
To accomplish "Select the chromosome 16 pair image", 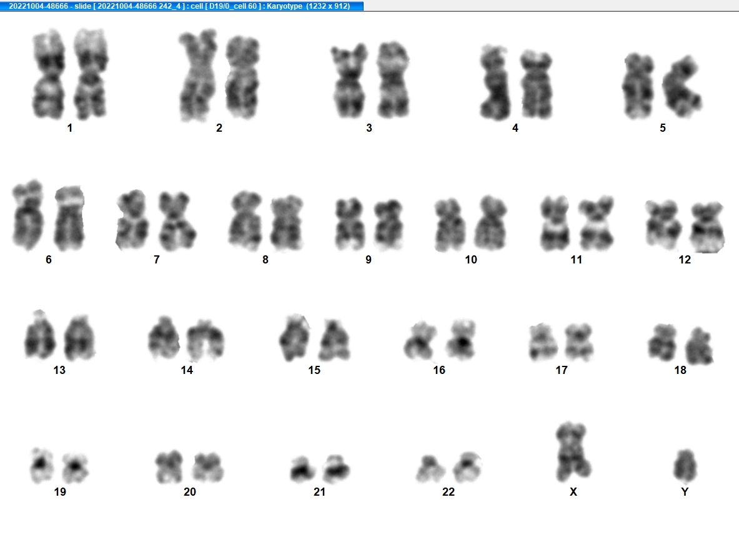I will (x=440, y=340).
